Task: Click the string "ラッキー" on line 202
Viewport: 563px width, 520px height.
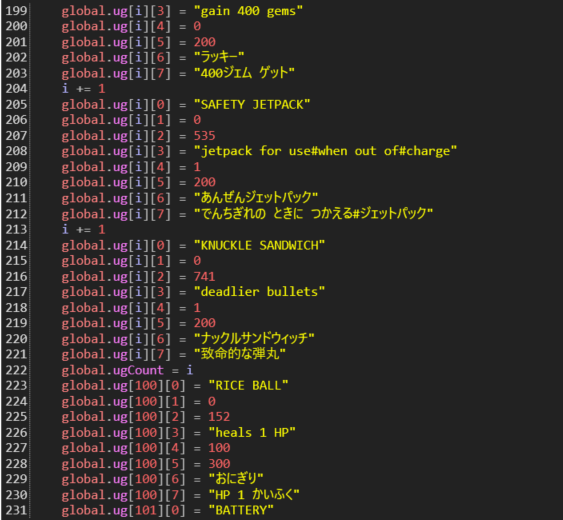Action: pyautogui.click(x=219, y=57)
